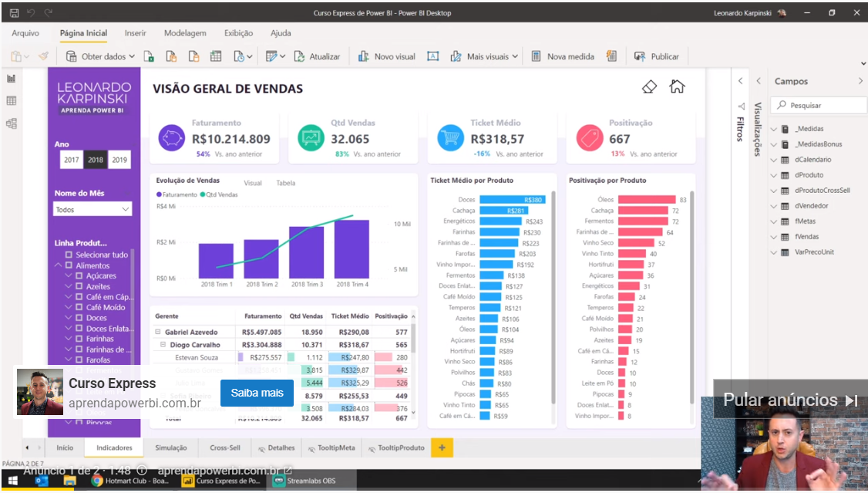
Task: Click Pular anúncios skip button
Action: pos(790,400)
